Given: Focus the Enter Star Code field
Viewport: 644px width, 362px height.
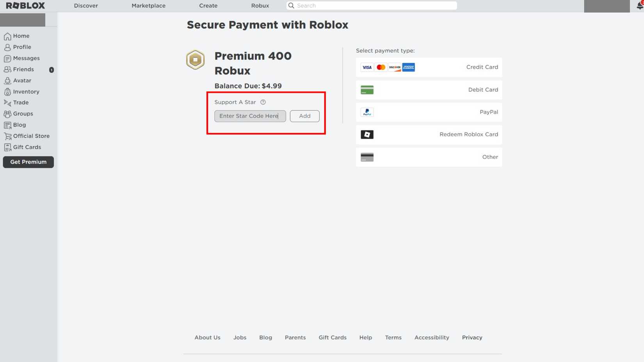Looking at the screenshot, I should click(x=250, y=116).
